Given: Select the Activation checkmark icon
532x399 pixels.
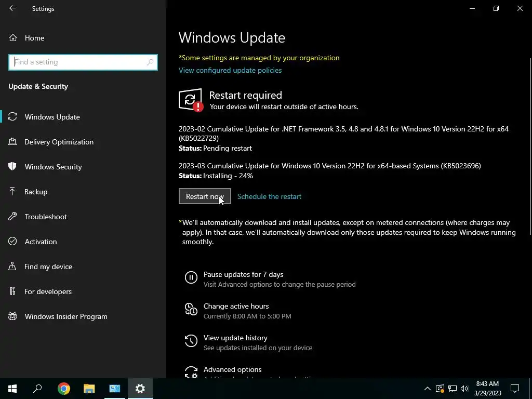Looking at the screenshot, I should (12, 241).
